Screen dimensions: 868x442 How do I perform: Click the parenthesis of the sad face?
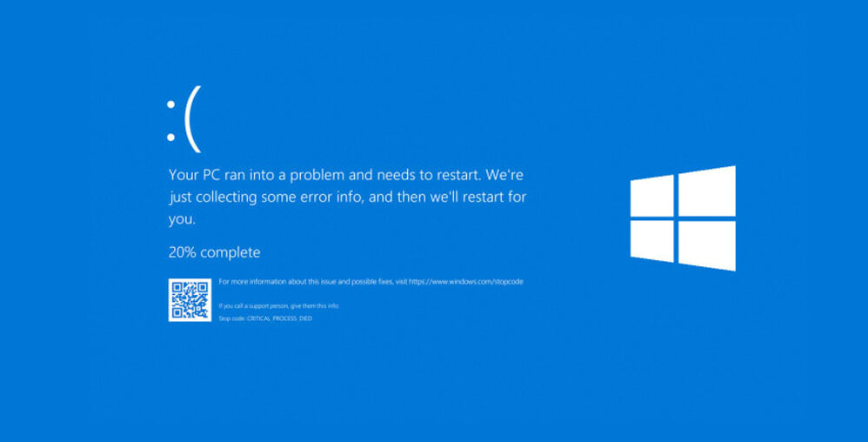tap(192, 119)
